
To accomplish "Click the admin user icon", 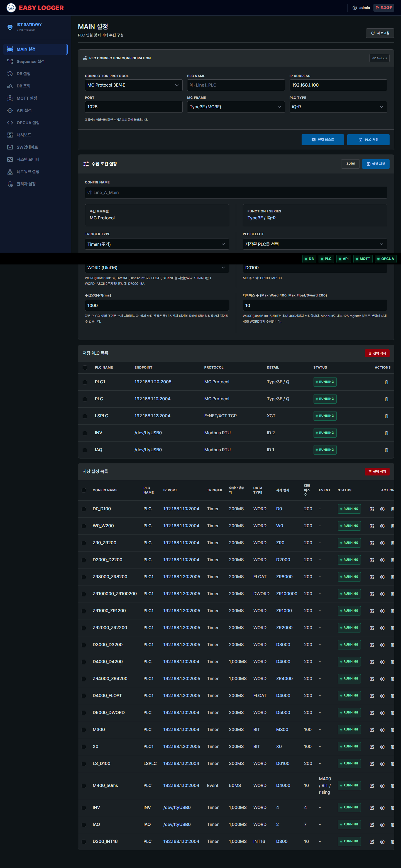I will [x=354, y=8].
